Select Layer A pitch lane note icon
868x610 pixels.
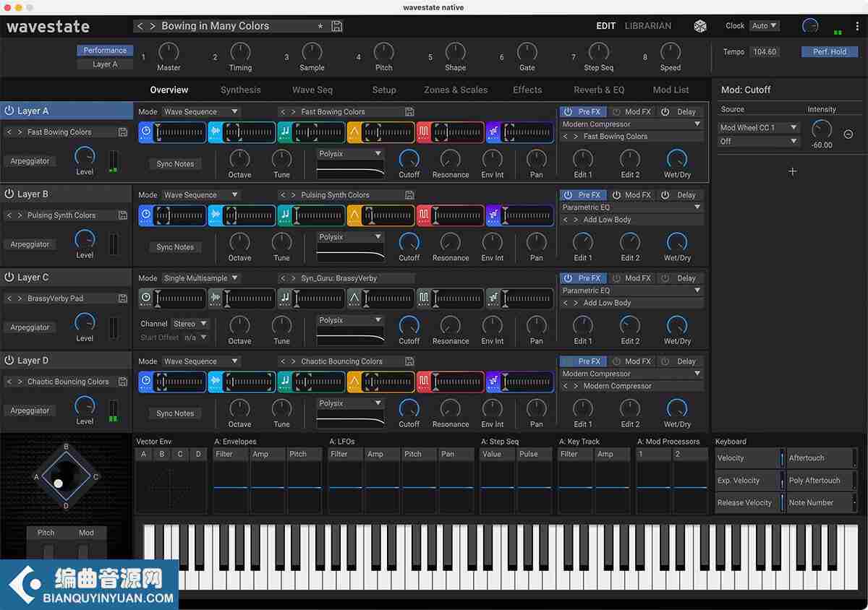click(285, 132)
